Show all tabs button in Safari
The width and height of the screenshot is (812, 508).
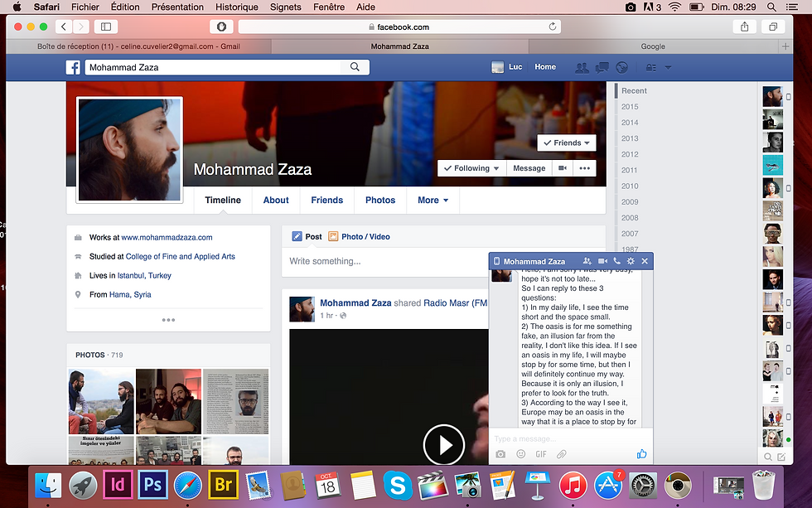pyautogui.click(x=773, y=27)
